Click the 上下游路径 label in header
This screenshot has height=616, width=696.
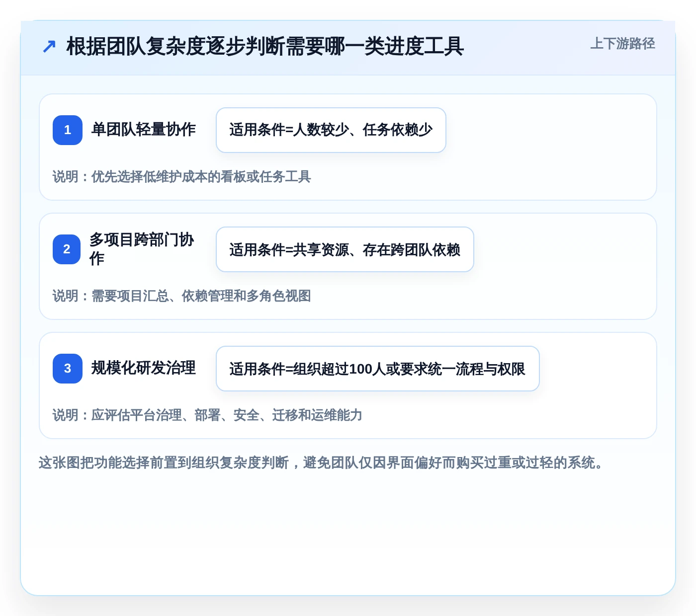pos(622,44)
